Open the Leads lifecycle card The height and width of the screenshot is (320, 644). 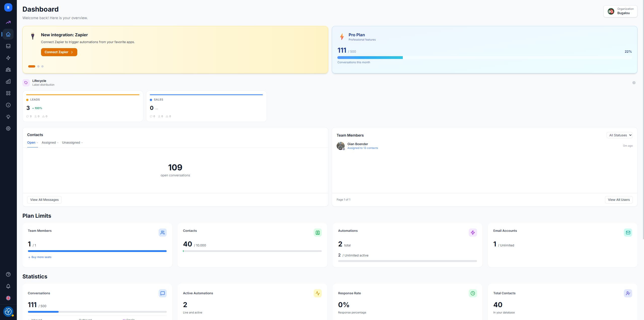click(83, 106)
